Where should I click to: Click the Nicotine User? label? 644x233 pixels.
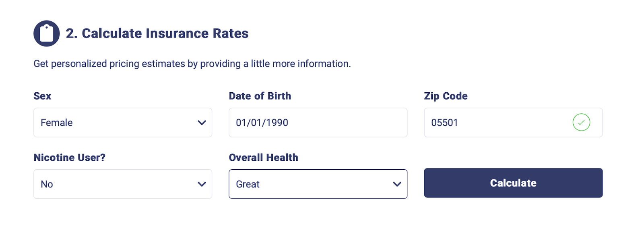click(x=70, y=158)
